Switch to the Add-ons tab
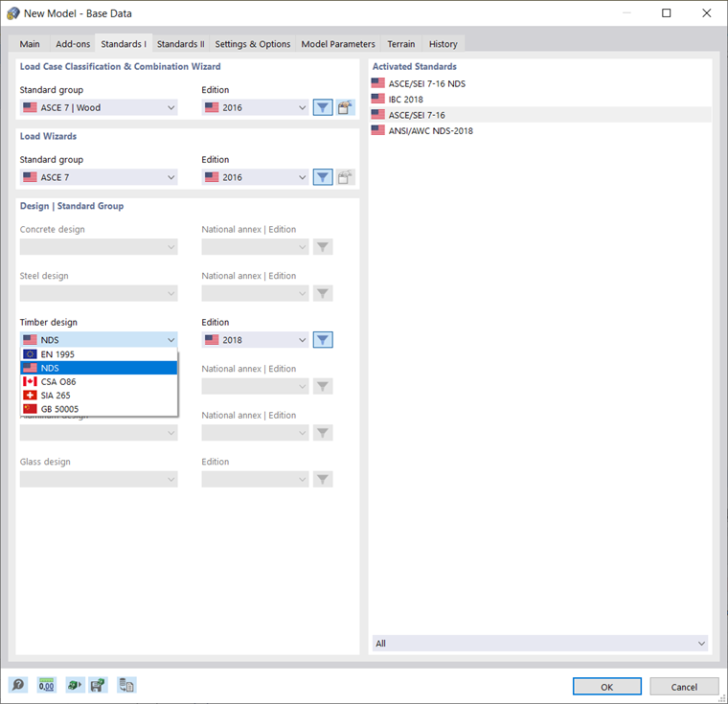The width and height of the screenshot is (728, 704). click(x=73, y=44)
